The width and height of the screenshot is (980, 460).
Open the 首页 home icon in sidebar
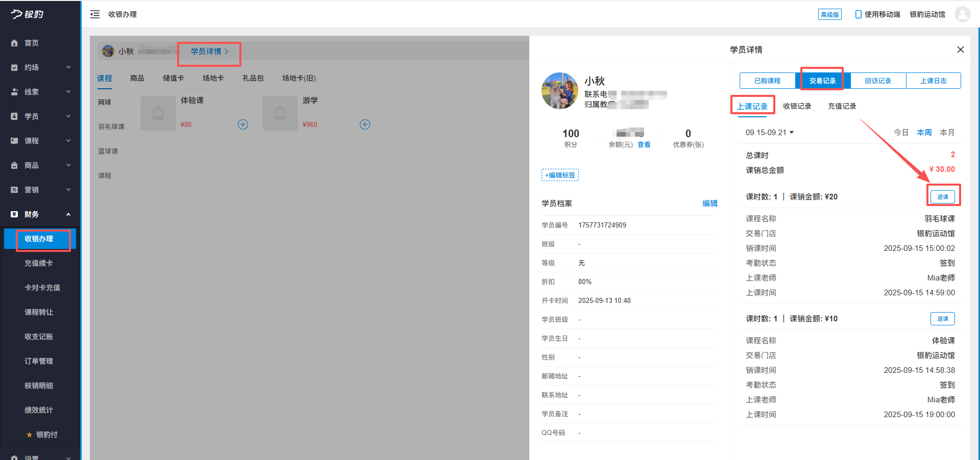tap(15, 43)
